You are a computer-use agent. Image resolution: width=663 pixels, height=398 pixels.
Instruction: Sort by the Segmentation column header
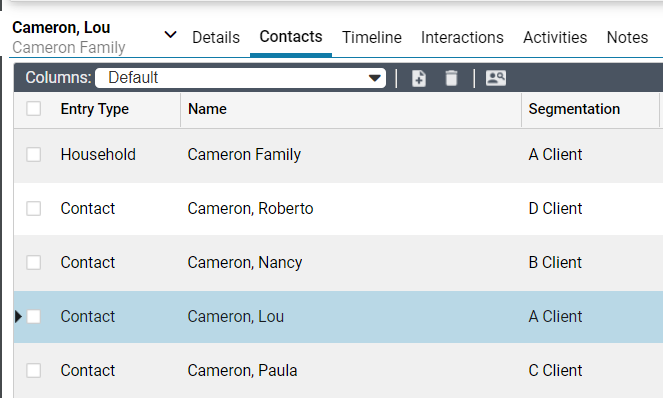[x=574, y=109]
